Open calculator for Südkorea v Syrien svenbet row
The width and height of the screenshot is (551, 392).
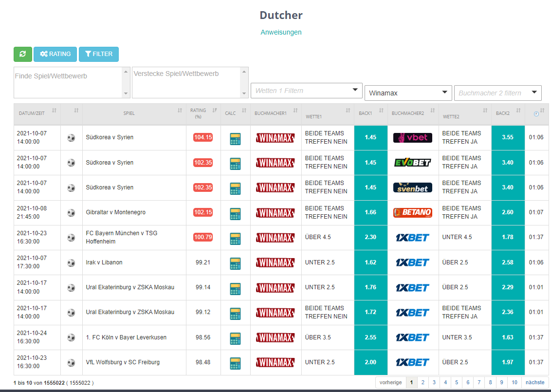235,188
